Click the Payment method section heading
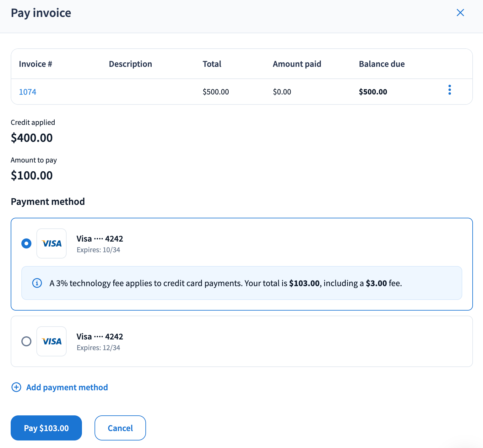This screenshot has width=483, height=448. [x=48, y=201]
